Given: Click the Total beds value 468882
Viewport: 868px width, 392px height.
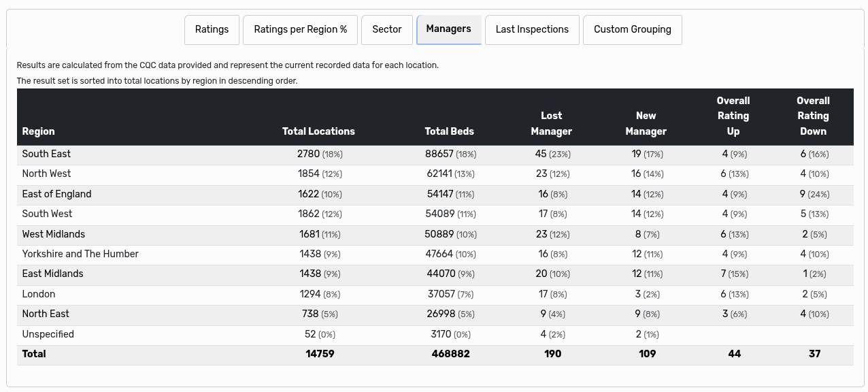Looking at the screenshot, I should tap(450, 354).
